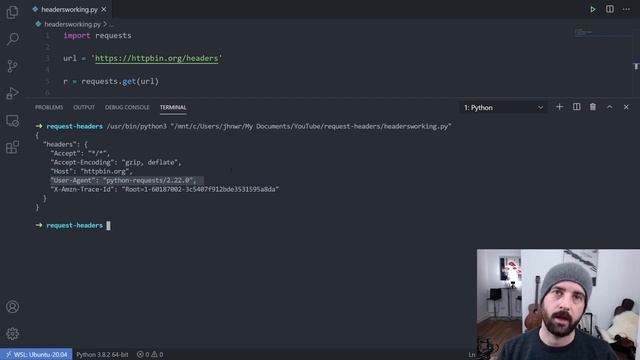Close the headersworking.py tab
This screenshot has height=360, width=640.
point(104,9)
